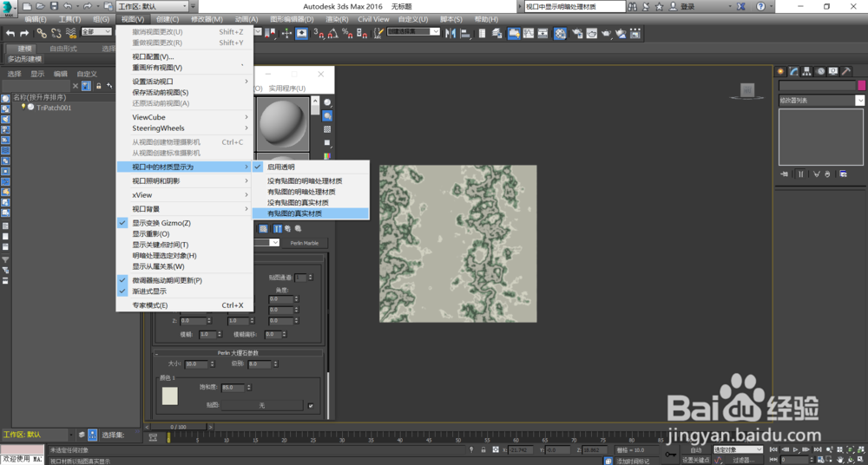Click the timeline 0 / 100 time slider
868x465 pixels.
click(x=179, y=427)
